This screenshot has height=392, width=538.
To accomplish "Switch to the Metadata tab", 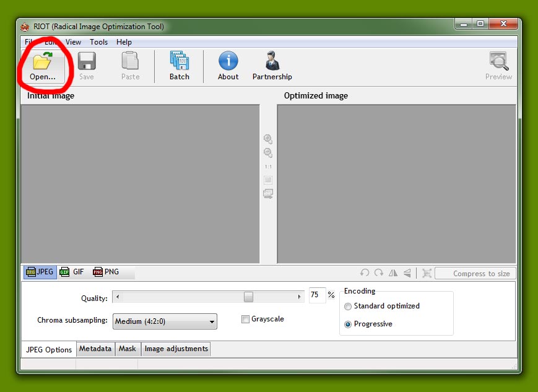I will (95, 349).
